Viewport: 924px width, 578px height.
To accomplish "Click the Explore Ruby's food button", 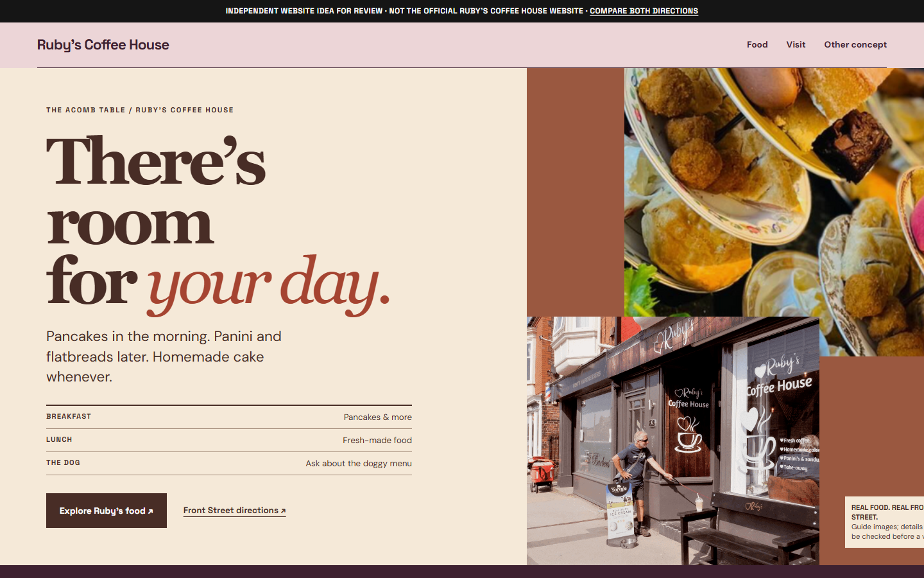I will pyautogui.click(x=107, y=511).
